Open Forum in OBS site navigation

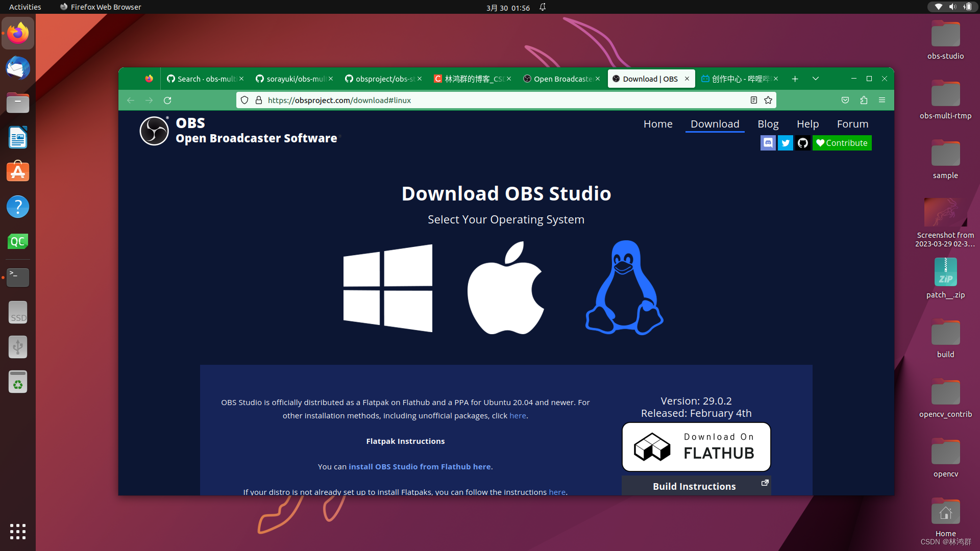(852, 124)
